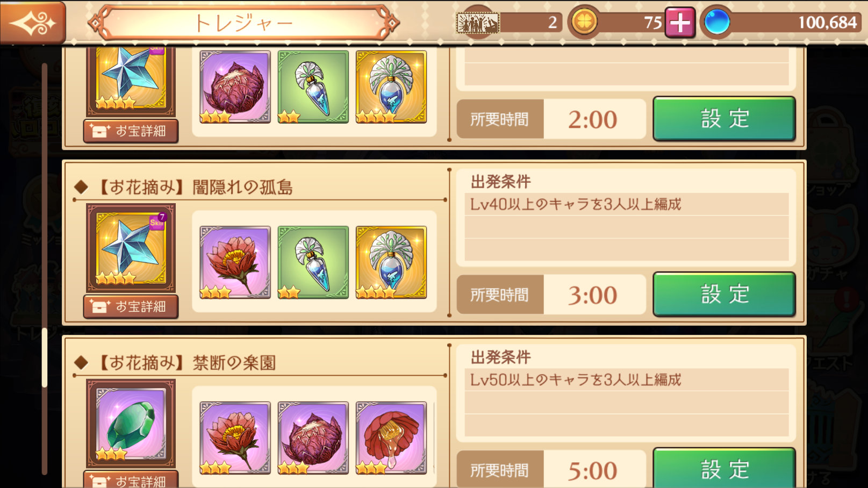Click 設定 button for 2:00 quest

pos(724,118)
